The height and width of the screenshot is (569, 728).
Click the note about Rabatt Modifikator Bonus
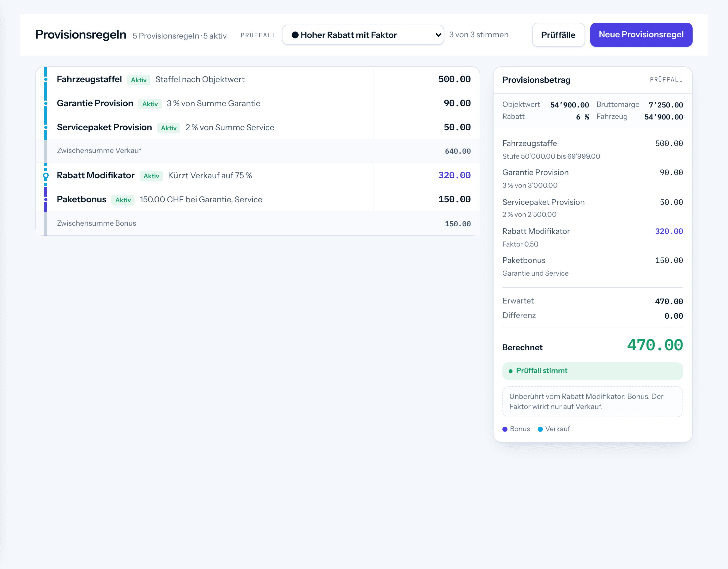click(592, 401)
